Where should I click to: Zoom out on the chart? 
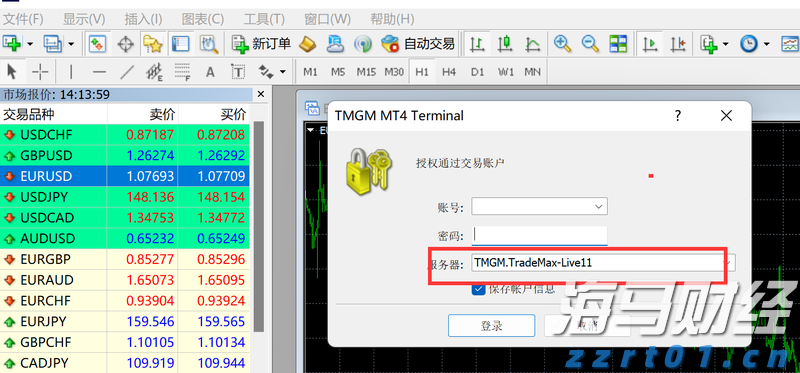[590, 44]
